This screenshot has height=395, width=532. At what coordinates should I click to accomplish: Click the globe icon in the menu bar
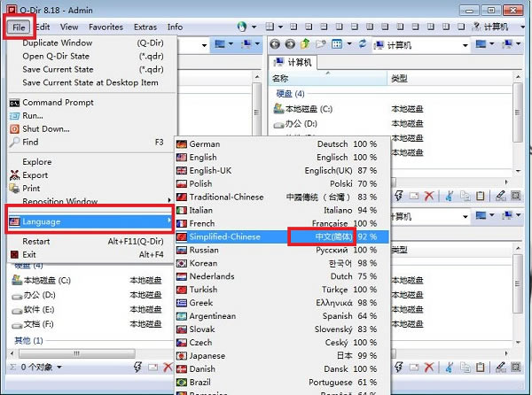point(240,27)
